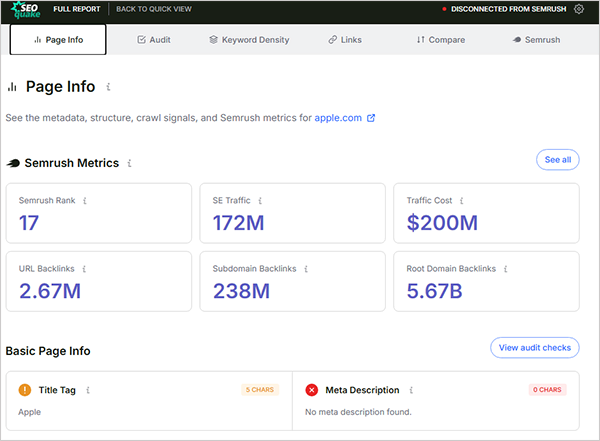Click info icon next to URL Backlinks
The image size is (600, 441).
(x=84, y=269)
